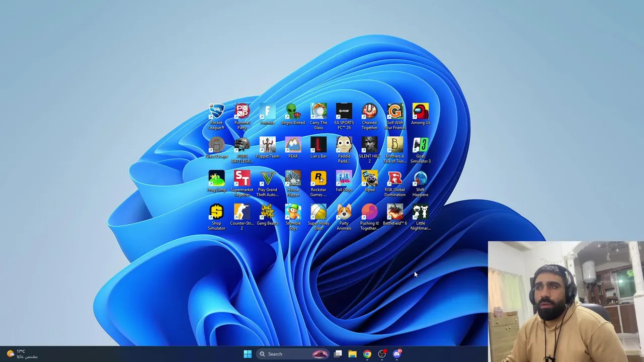Select the Stumble Guys shortcut
The image size is (644, 362).
pos(293,217)
